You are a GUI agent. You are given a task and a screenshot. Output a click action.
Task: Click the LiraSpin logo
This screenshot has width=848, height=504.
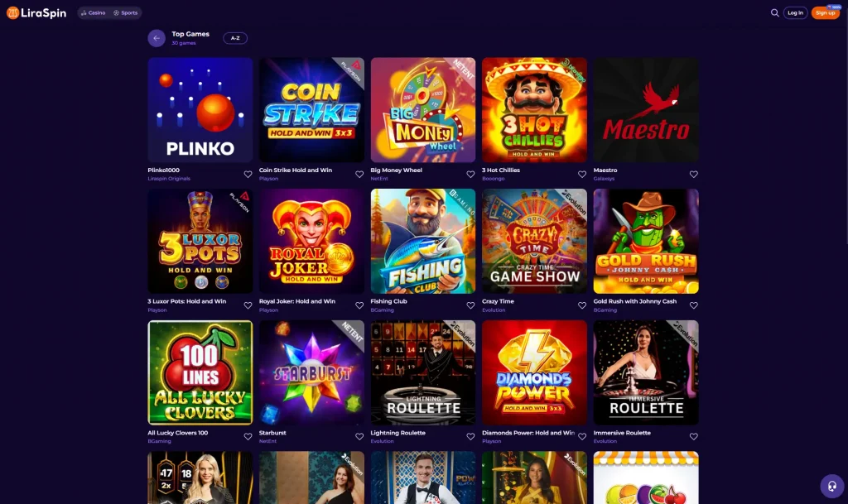(36, 13)
